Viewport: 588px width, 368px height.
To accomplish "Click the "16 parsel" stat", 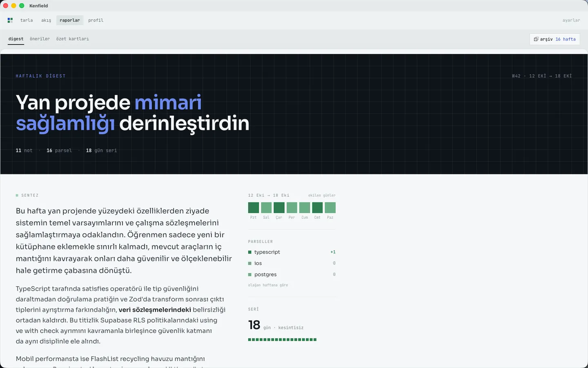I will pyautogui.click(x=59, y=150).
